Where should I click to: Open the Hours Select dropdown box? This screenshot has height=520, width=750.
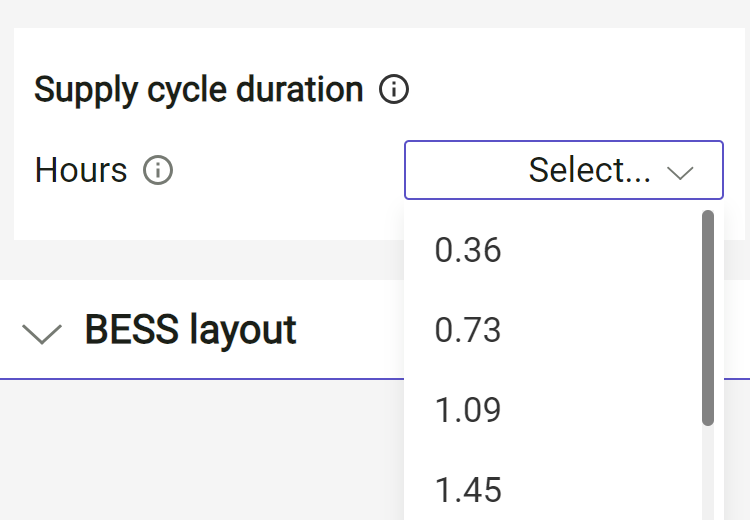click(563, 170)
